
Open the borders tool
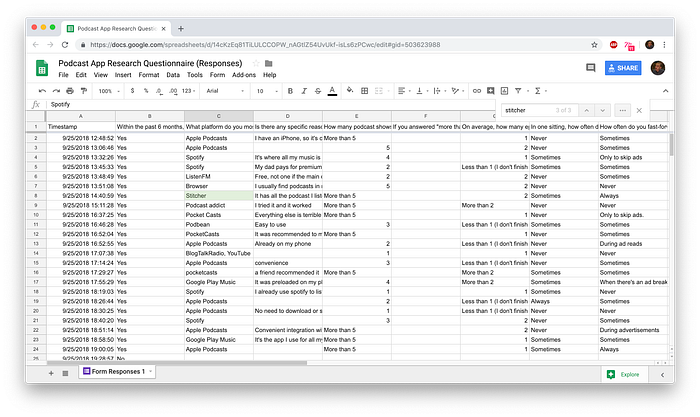[364, 91]
